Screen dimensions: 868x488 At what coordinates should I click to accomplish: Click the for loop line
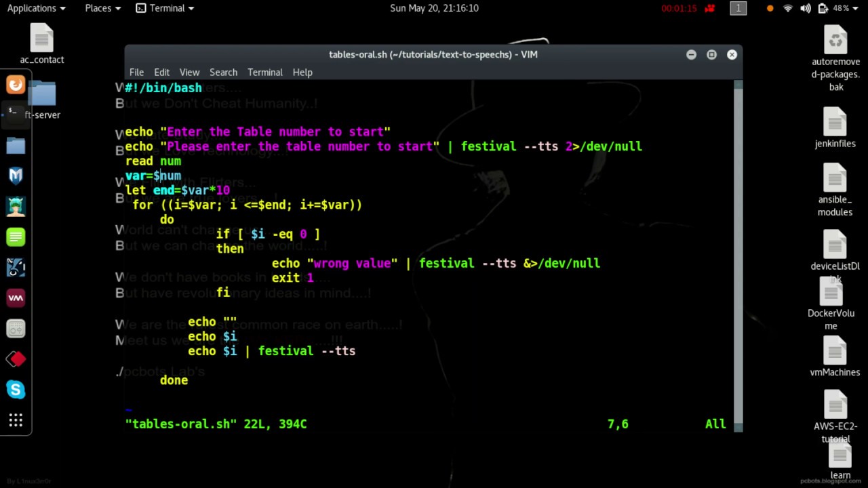click(x=248, y=205)
